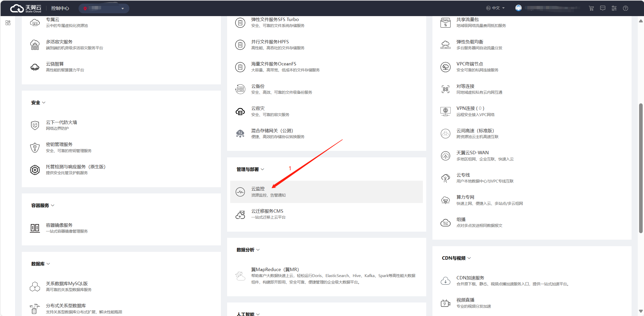Open the help question mark icon
The height and width of the screenshot is (316, 644).
click(626, 8)
